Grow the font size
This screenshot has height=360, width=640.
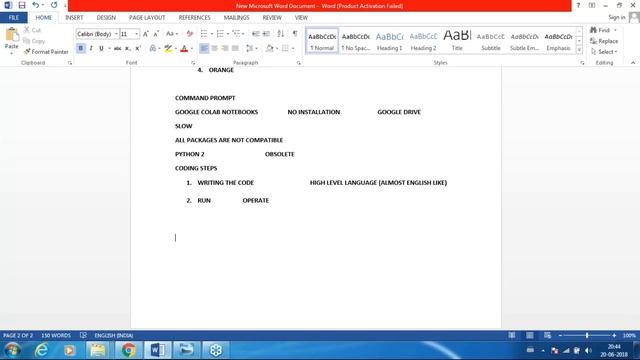(x=146, y=34)
